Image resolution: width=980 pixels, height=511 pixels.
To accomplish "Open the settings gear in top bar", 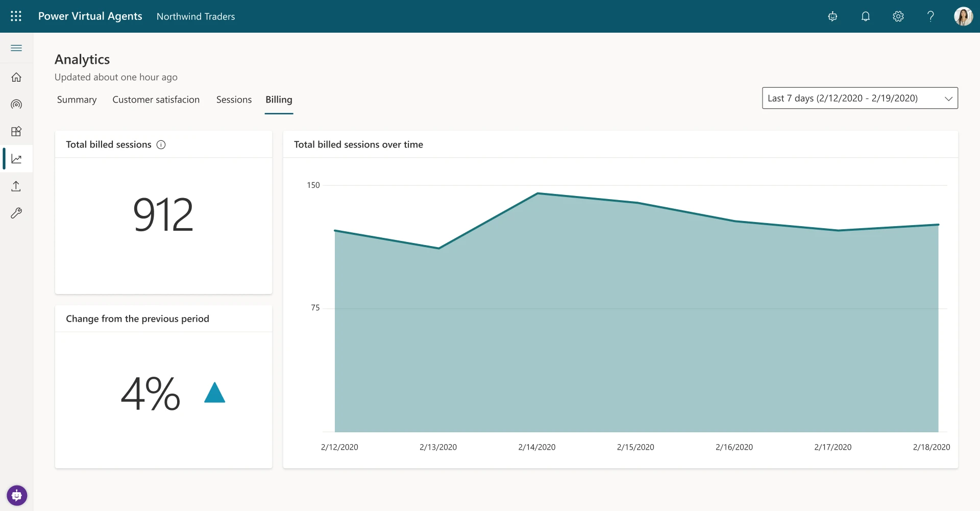I will tap(898, 16).
